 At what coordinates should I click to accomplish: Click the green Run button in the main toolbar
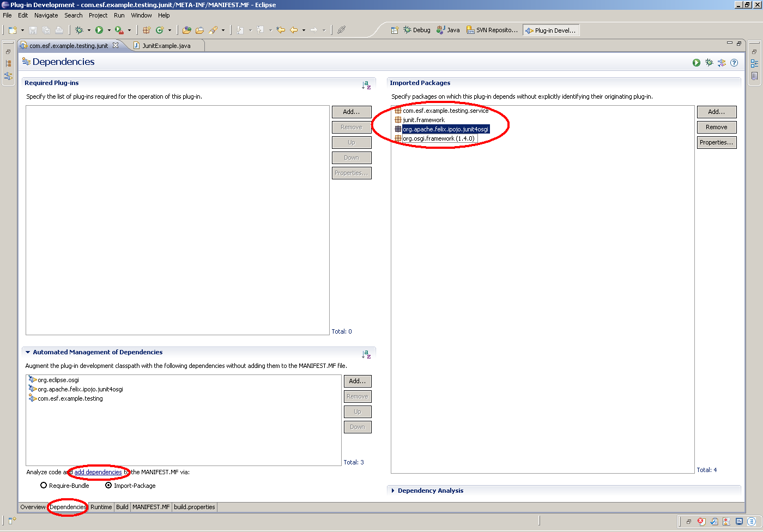point(99,30)
